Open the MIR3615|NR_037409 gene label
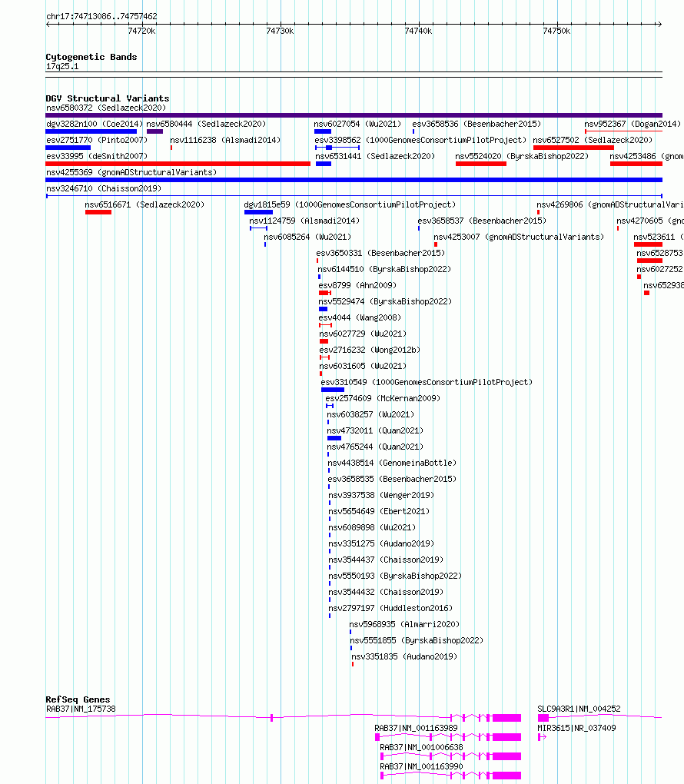This screenshot has width=684, height=784. (x=576, y=728)
